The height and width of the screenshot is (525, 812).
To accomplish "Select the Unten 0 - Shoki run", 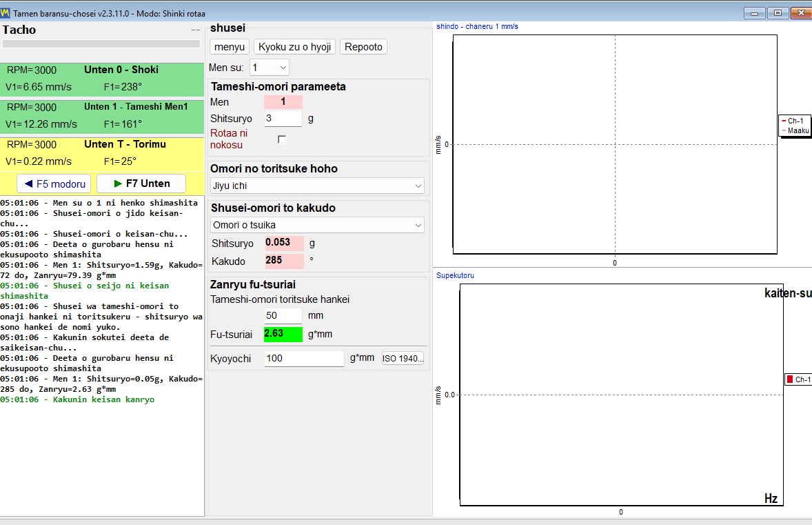I will point(102,79).
